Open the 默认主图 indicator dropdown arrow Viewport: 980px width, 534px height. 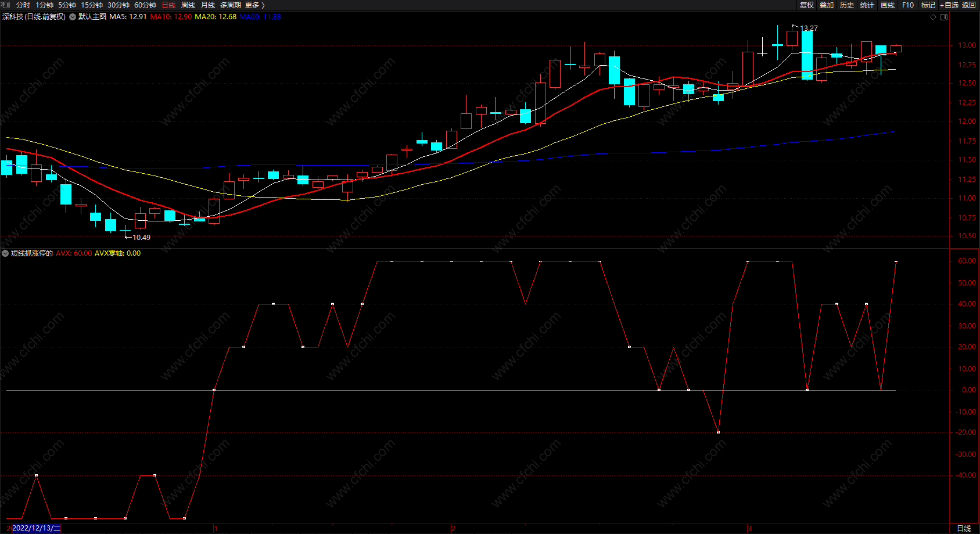(x=73, y=17)
